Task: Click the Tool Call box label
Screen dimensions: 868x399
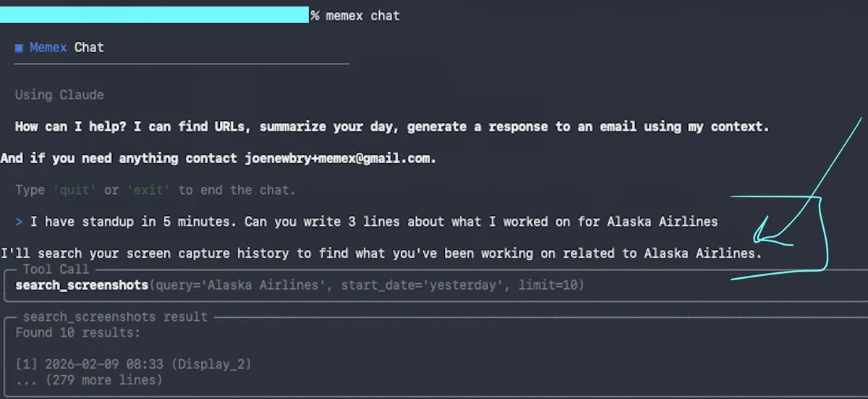Action: click(56, 269)
